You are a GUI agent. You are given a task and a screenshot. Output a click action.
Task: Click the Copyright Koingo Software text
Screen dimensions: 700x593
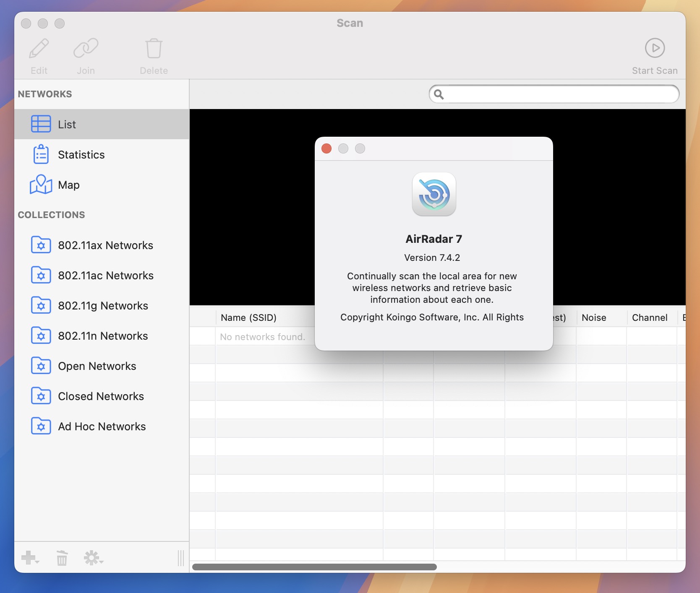(x=432, y=317)
